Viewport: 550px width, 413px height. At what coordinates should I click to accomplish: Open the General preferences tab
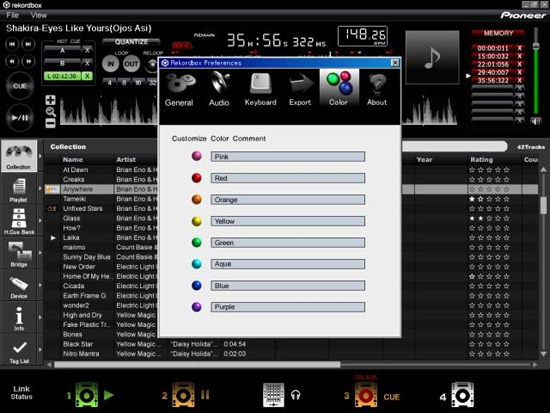tap(179, 89)
